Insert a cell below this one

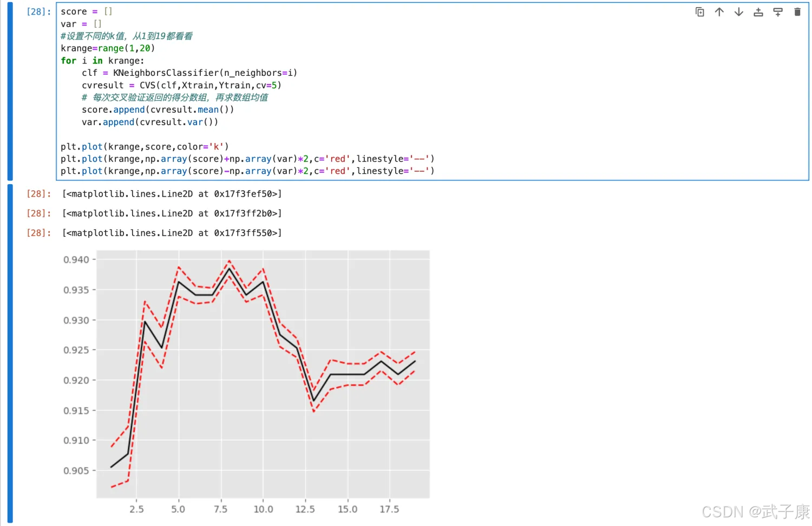[778, 12]
